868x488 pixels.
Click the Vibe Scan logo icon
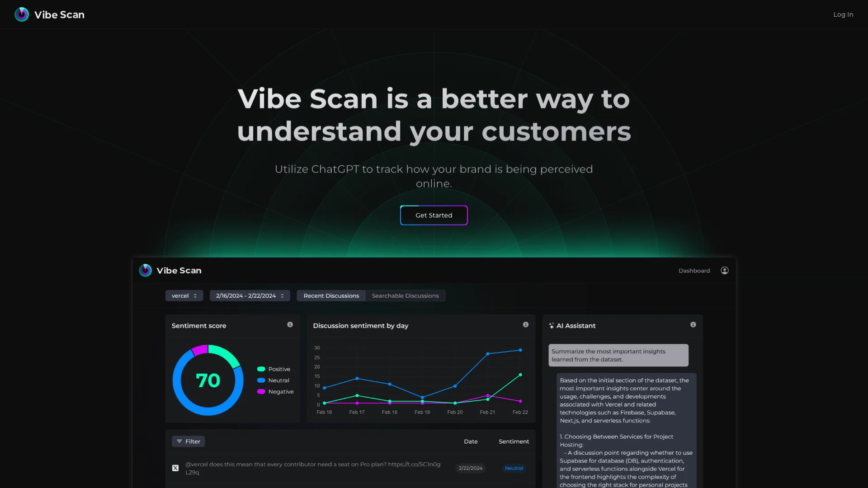(21, 14)
